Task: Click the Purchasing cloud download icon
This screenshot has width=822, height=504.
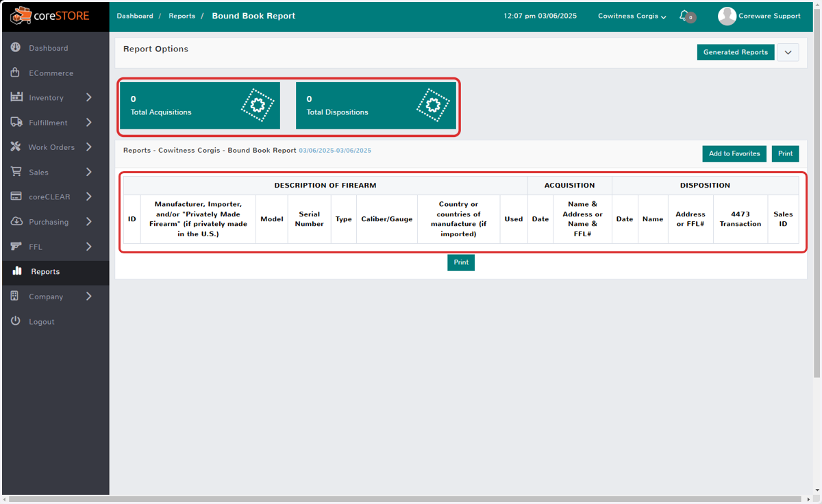Action: tap(16, 221)
